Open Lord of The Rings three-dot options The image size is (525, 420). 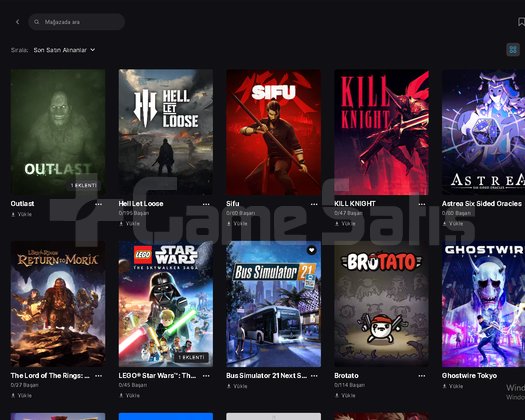(x=98, y=376)
